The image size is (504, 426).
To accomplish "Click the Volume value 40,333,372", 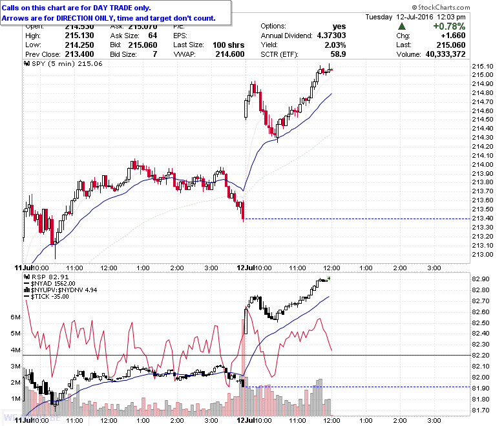I will [445, 54].
